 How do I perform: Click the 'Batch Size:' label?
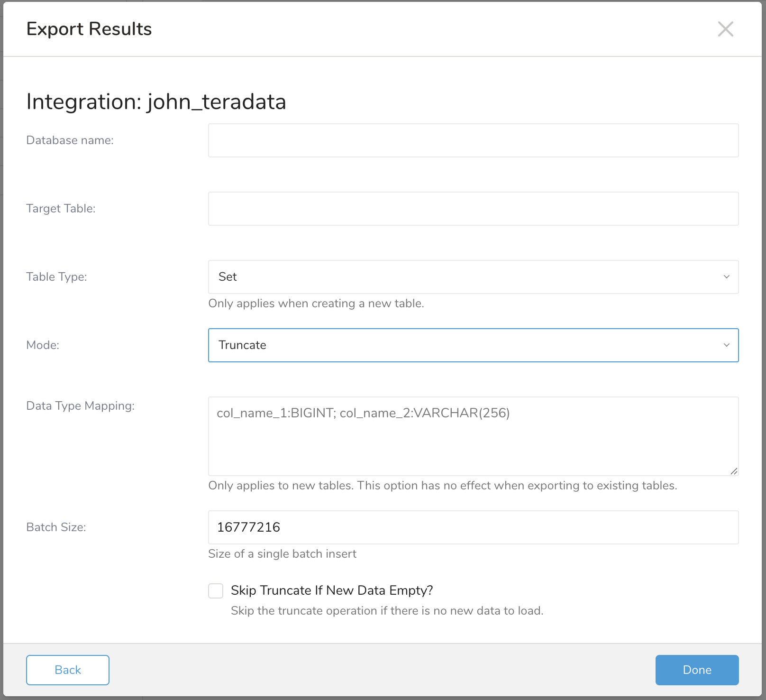[x=56, y=527]
